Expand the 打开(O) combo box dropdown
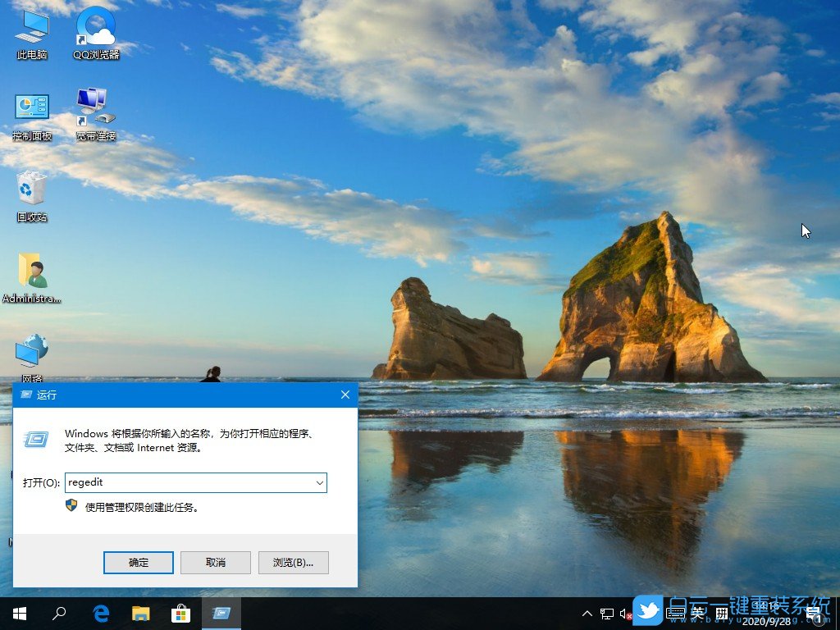 click(x=319, y=482)
